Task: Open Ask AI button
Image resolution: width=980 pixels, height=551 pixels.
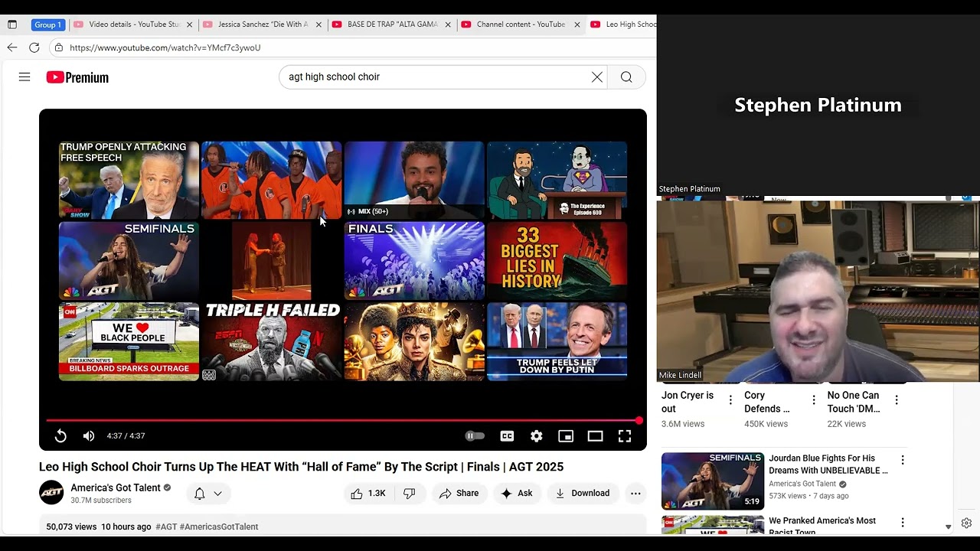Action: coord(517,494)
